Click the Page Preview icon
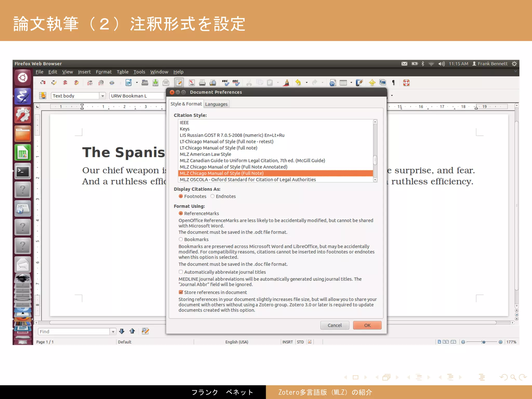 click(x=213, y=83)
